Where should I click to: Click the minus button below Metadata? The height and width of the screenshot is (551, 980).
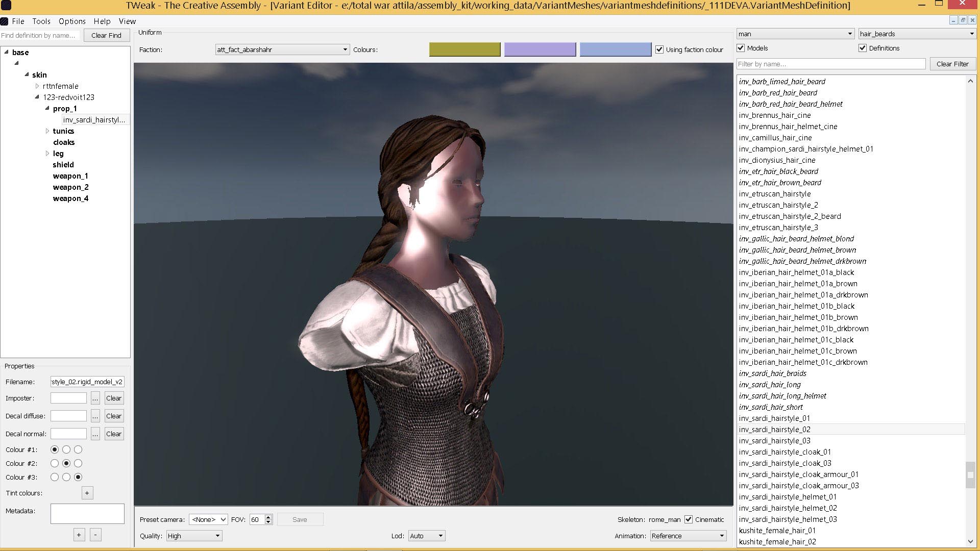pyautogui.click(x=95, y=535)
